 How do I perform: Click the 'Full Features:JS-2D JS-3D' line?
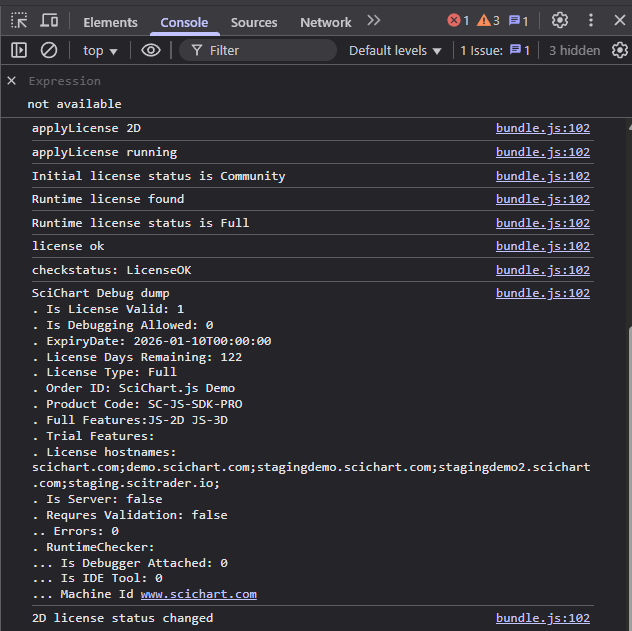tap(137, 420)
